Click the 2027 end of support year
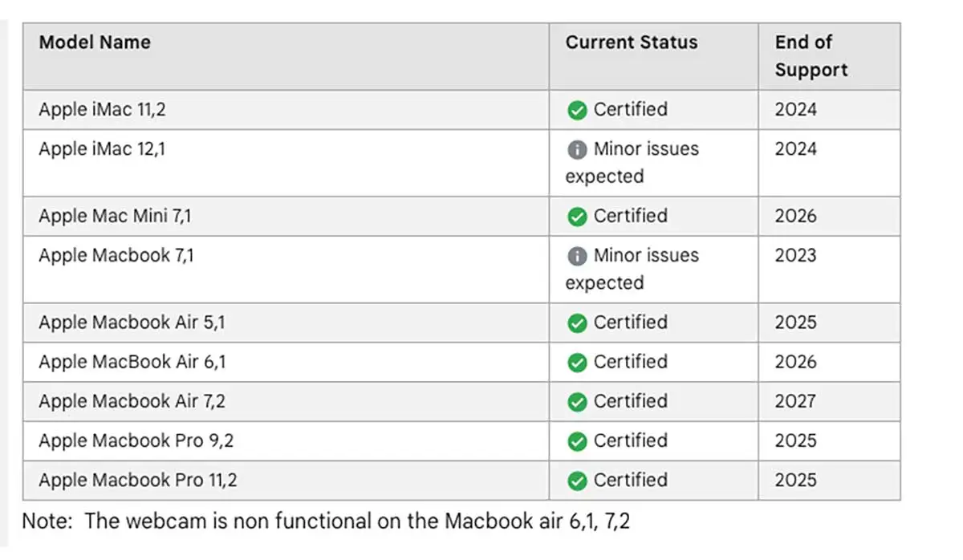Image resolution: width=963 pixels, height=560 pixels. click(795, 401)
